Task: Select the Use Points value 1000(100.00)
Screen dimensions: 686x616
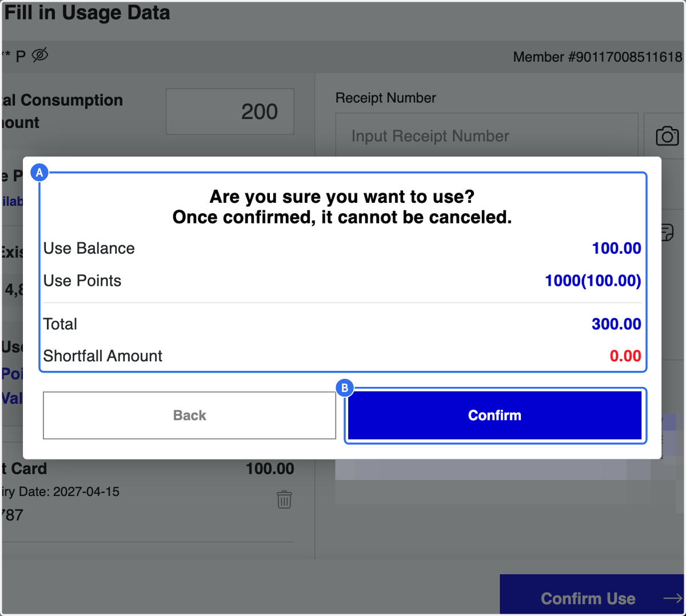Action: click(593, 281)
